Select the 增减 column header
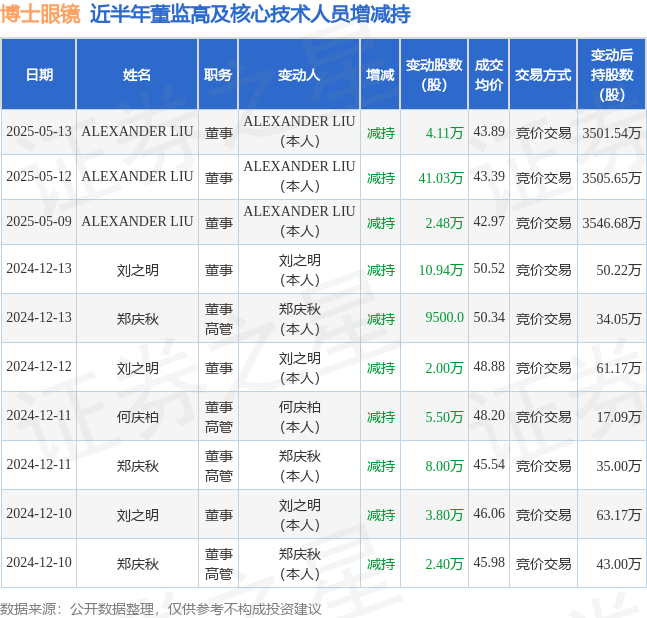Image resolution: width=647 pixels, height=618 pixels. point(380,75)
